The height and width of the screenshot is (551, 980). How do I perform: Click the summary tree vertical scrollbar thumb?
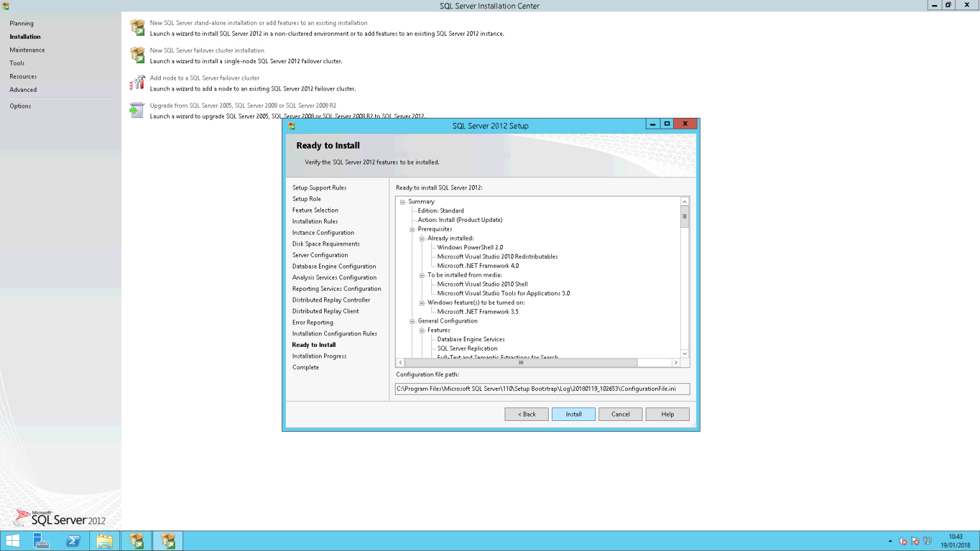(x=685, y=216)
